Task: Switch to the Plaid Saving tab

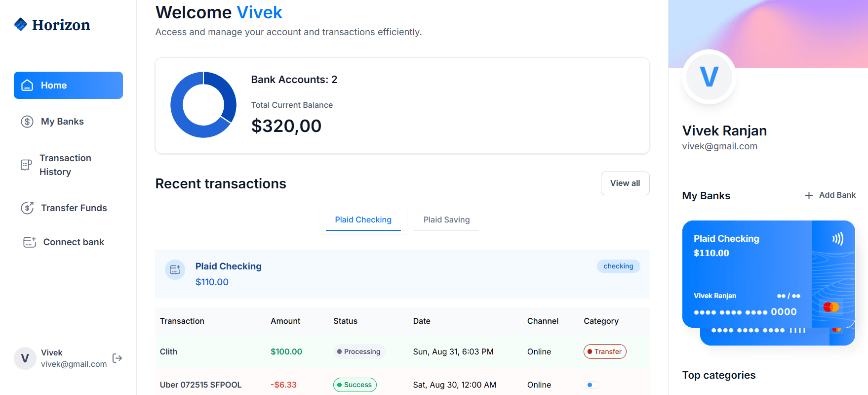Action: click(x=446, y=219)
